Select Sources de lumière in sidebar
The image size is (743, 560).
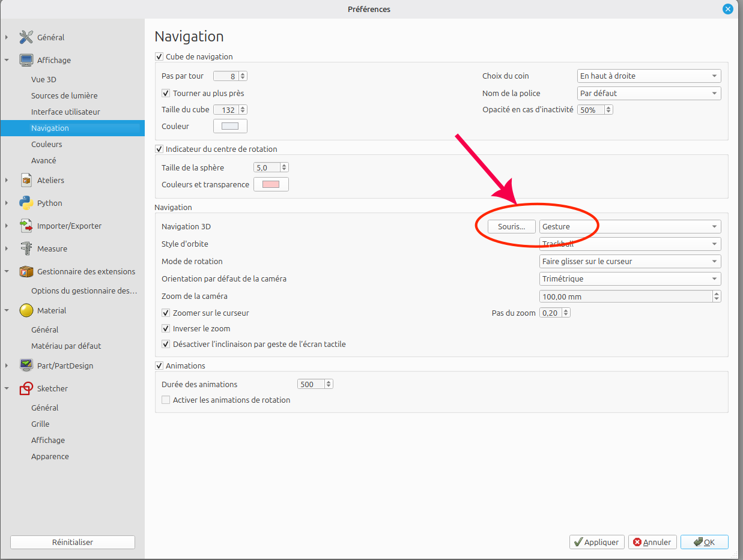(x=64, y=95)
